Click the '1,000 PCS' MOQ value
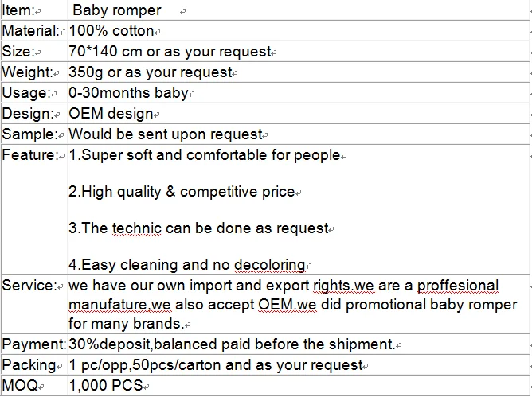This screenshot has height=397, width=532. click(104, 386)
